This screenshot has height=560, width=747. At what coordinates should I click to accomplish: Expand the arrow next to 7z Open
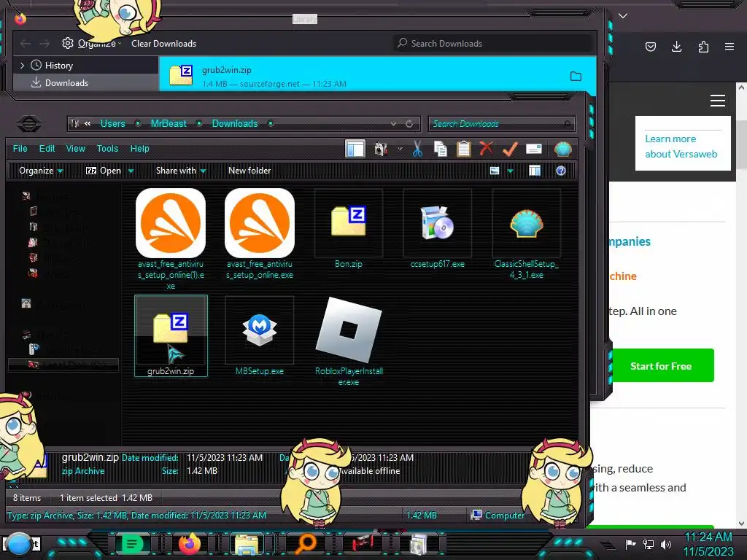coord(131,171)
